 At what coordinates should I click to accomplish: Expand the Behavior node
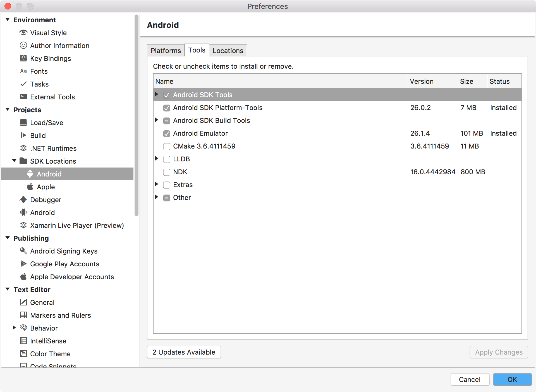pos(14,328)
